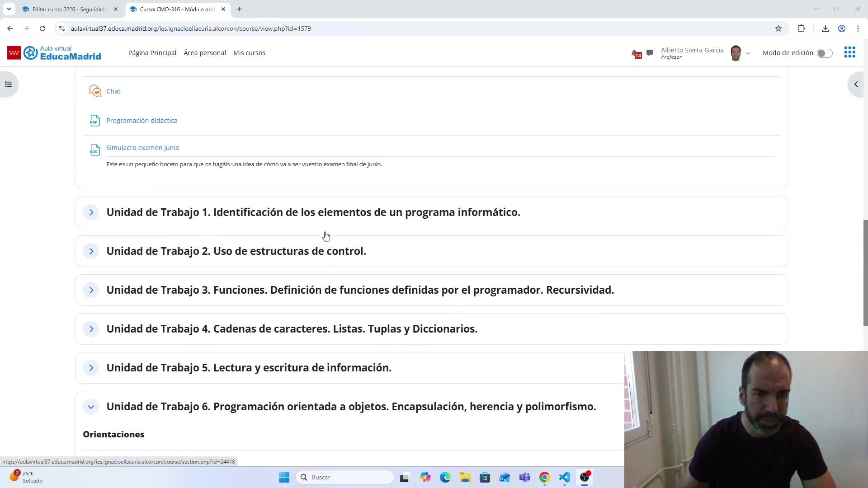This screenshot has height=488, width=868.
Task: Open the blue apps grid menu icon
Action: tap(849, 52)
